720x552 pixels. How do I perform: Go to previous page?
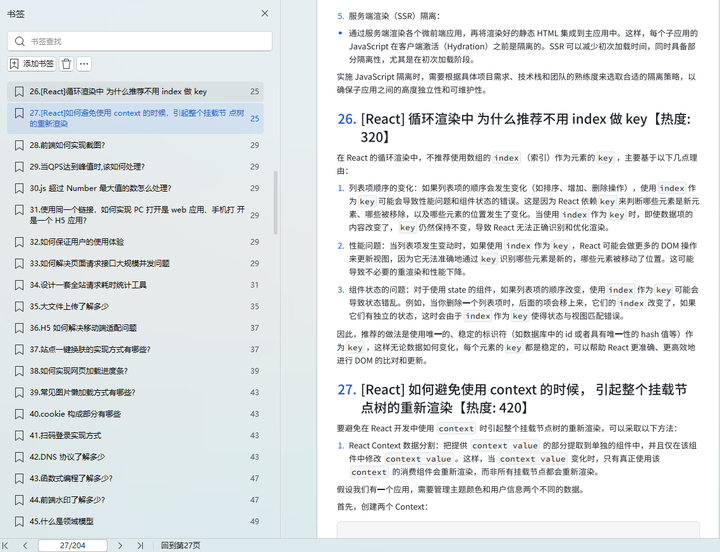25,546
